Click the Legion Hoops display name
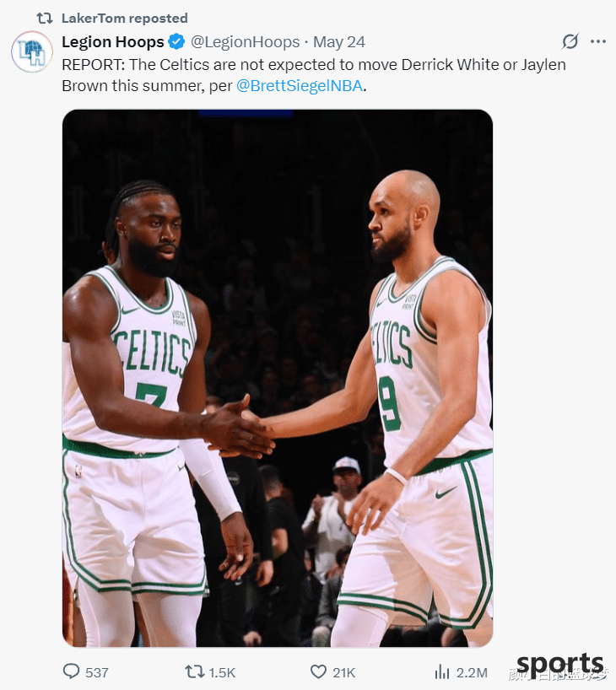The height and width of the screenshot is (690, 616). 113,42
